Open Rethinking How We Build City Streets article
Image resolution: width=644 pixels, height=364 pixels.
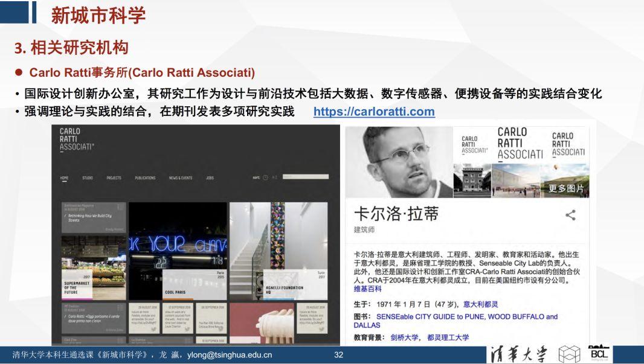click(94, 217)
